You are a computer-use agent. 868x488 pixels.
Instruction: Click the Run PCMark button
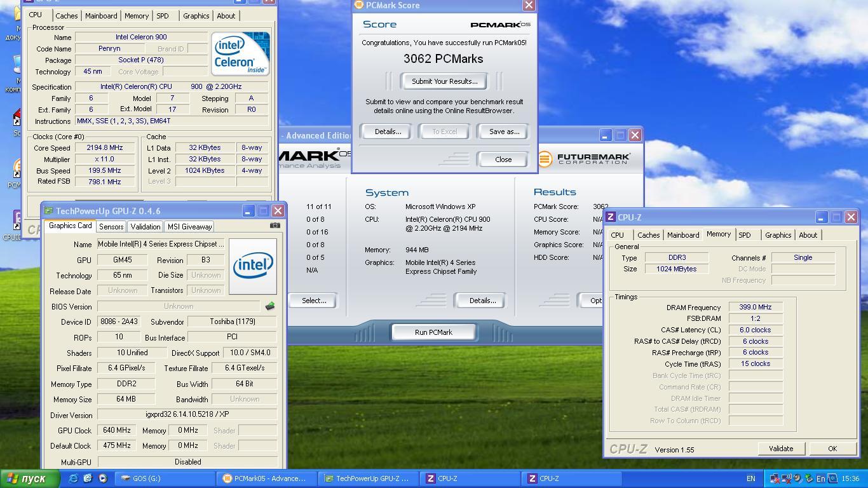tap(433, 332)
